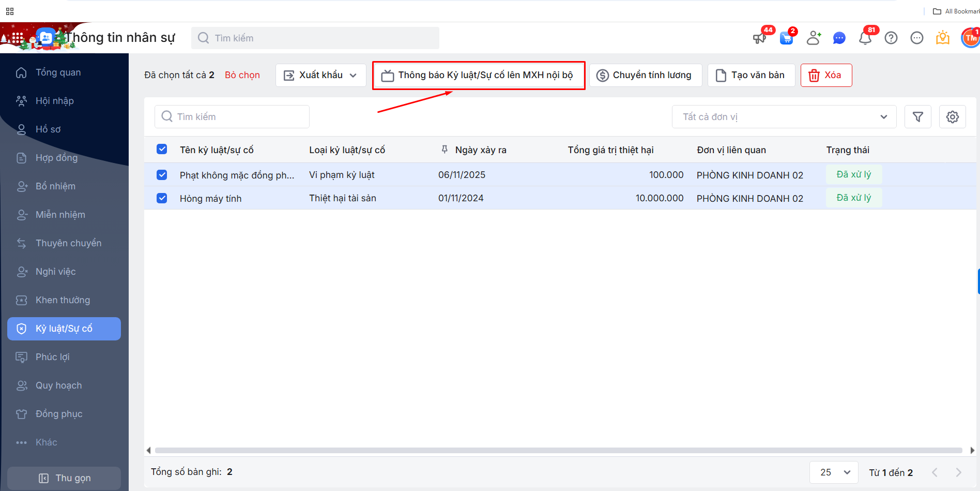Open the help question mark icon
980x491 pixels.
tap(891, 38)
